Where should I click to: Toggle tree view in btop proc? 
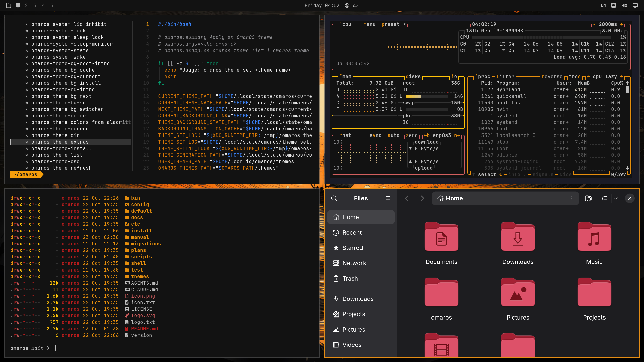[575, 76]
